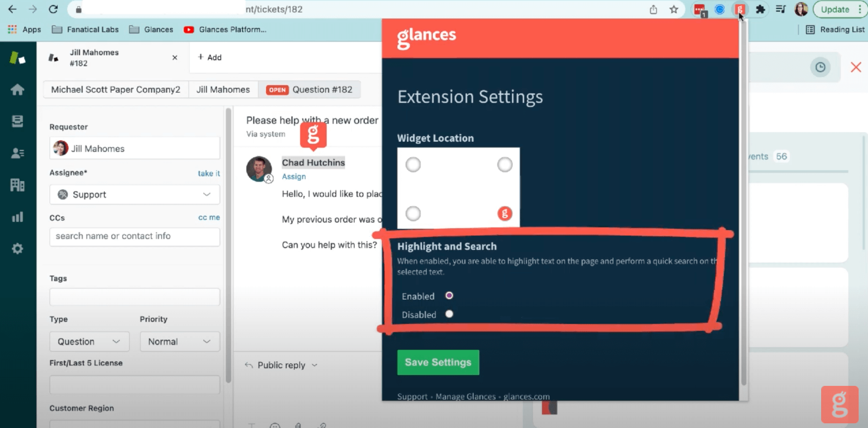This screenshot has width=868, height=428.
Task: Expand the Assignee Support dropdown
Action: tap(135, 194)
